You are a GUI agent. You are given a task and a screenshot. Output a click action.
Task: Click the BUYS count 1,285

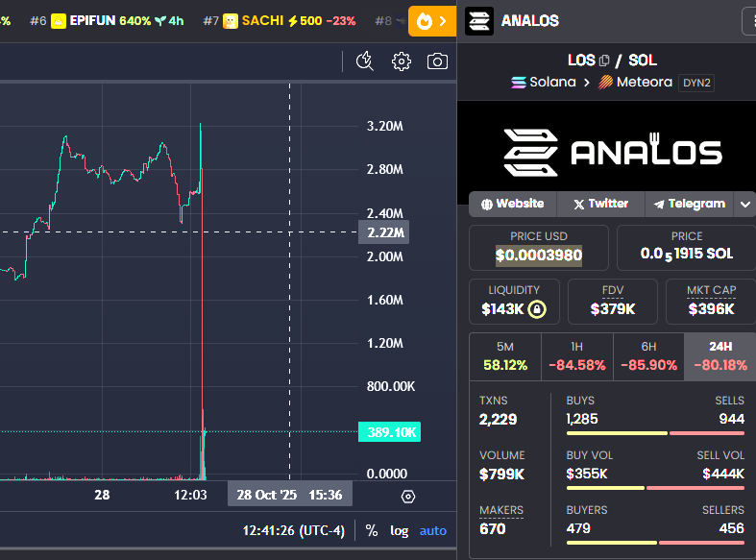582,419
